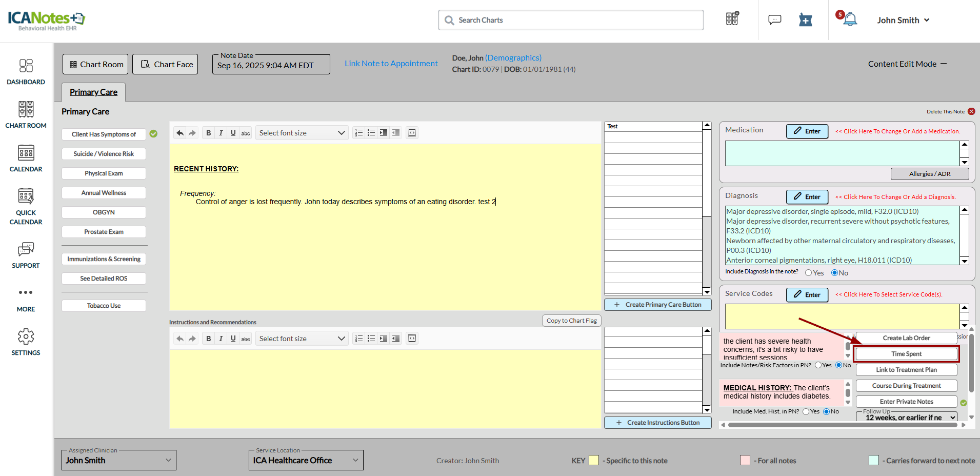The height and width of the screenshot is (476, 980).
Task: Select the Primary Care tab
Action: tap(93, 92)
